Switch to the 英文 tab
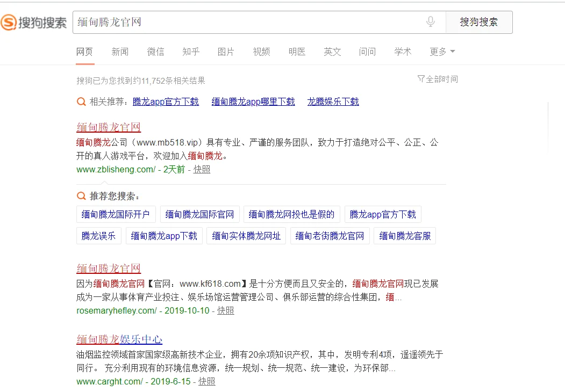The width and height of the screenshot is (565, 392). click(332, 52)
